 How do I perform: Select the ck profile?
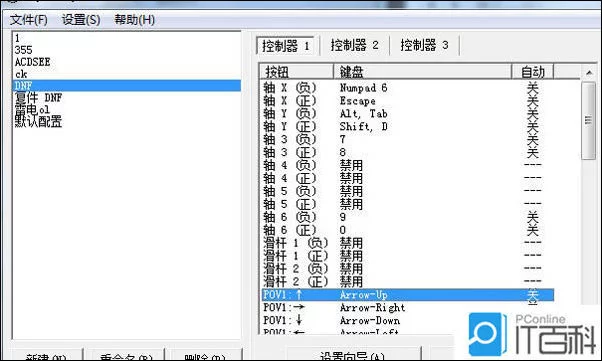coord(127,74)
